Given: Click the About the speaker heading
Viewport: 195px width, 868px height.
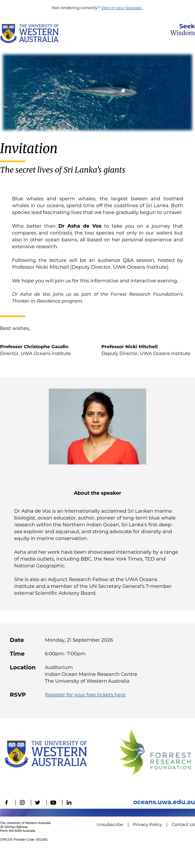Looking at the screenshot, I should tap(97, 493).
